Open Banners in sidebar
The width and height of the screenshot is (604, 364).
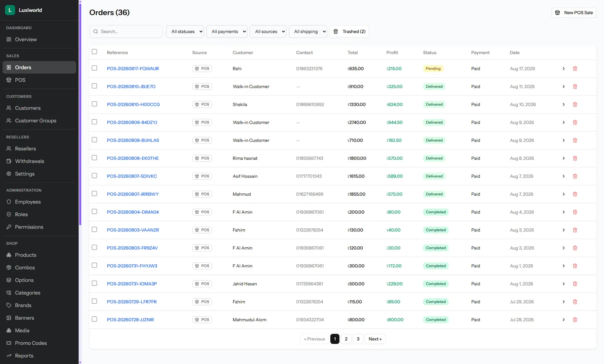point(39,318)
